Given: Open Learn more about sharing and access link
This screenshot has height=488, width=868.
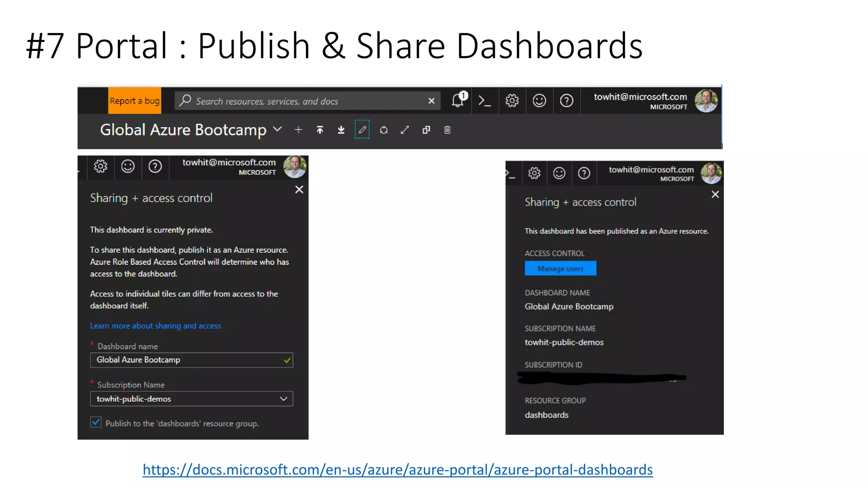Looking at the screenshot, I should pos(156,326).
